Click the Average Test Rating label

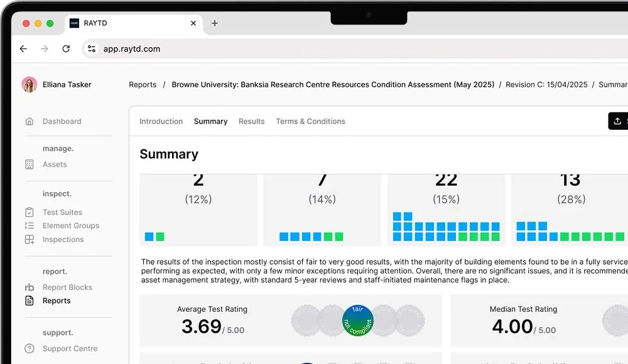(212, 309)
